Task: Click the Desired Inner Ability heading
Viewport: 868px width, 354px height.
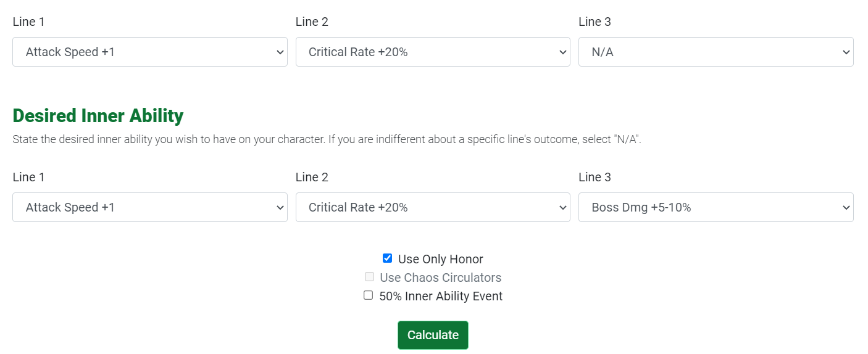Action: pos(98,116)
